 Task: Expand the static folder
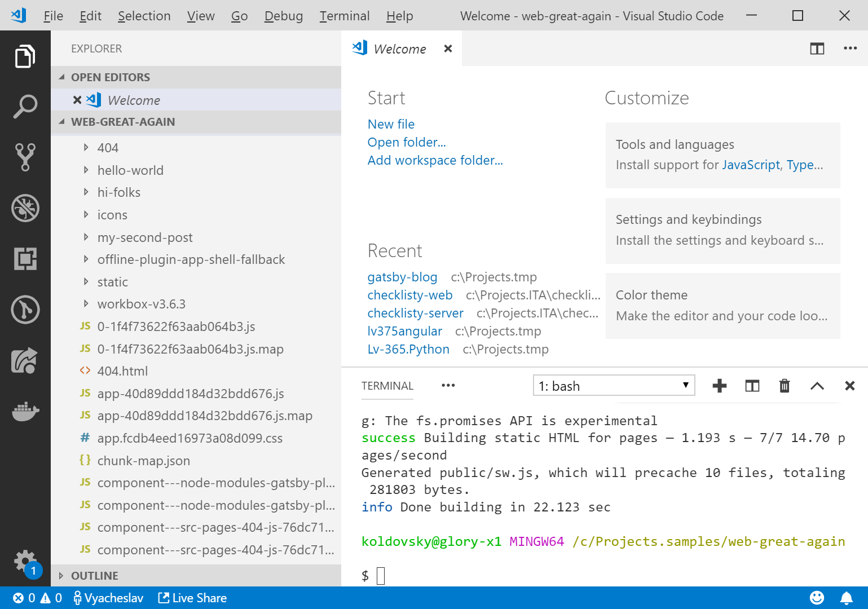(196, 282)
